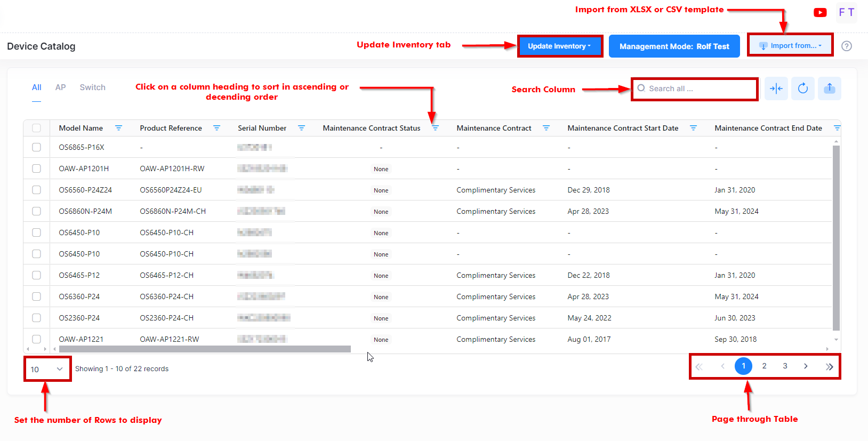
Task: Click the help question mark icon
Action: (846, 46)
